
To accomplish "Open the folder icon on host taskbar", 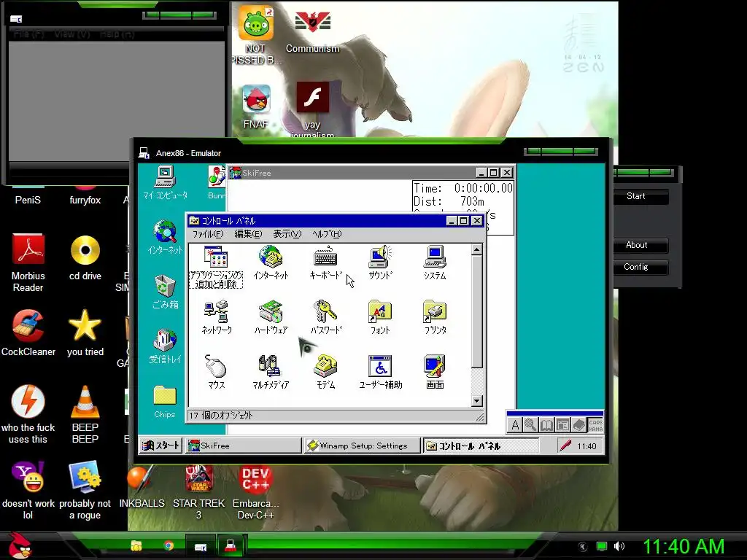I will pos(136,545).
